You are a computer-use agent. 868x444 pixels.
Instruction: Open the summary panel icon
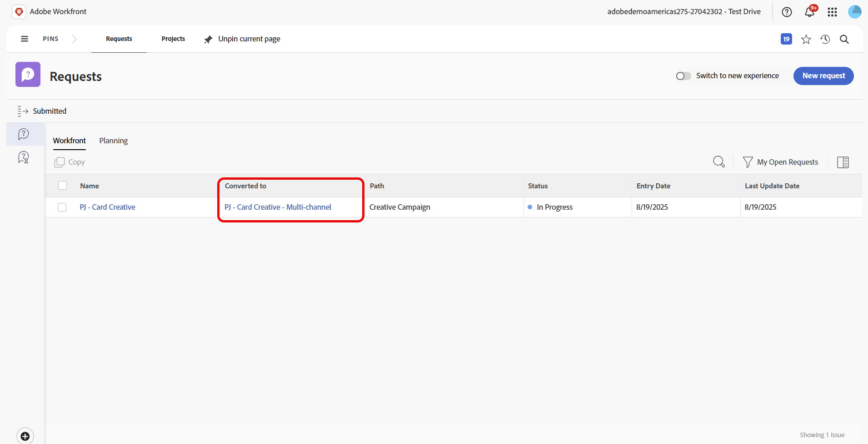(x=843, y=162)
